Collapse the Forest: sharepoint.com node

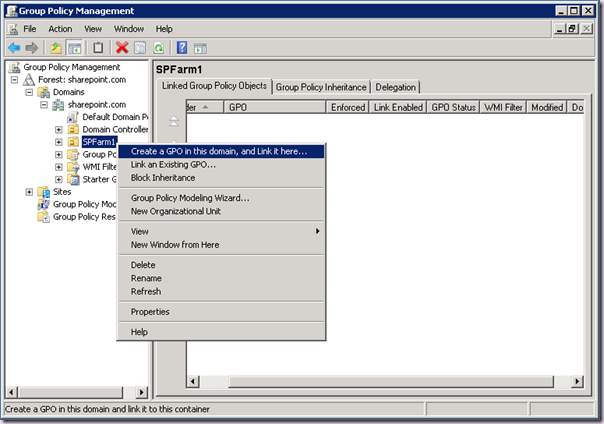coord(14,80)
